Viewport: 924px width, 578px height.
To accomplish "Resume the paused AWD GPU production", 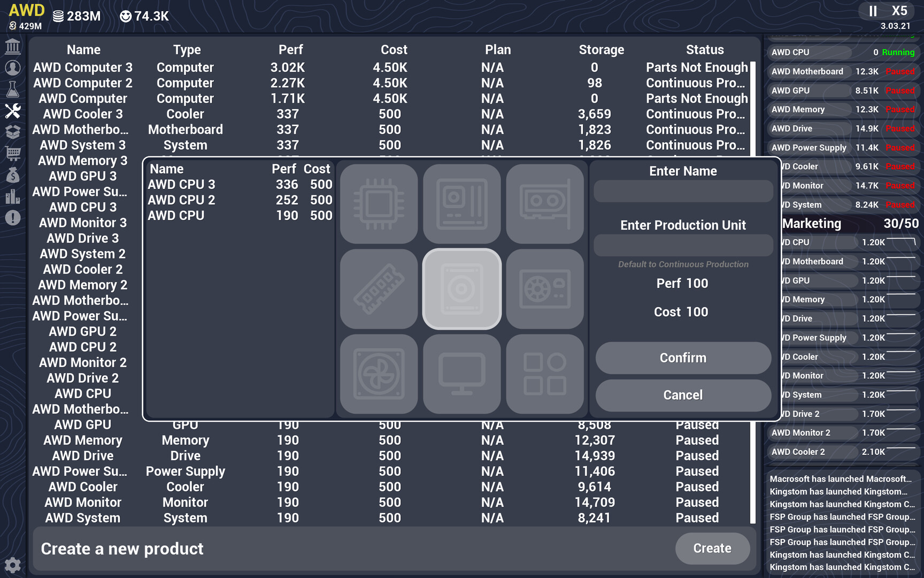I will coord(900,90).
